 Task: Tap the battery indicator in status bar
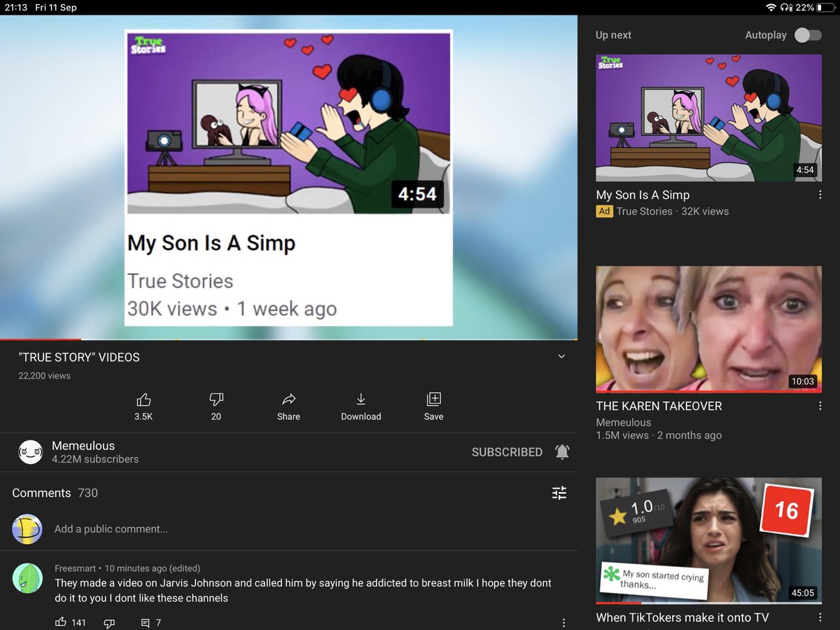[x=825, y=7]
